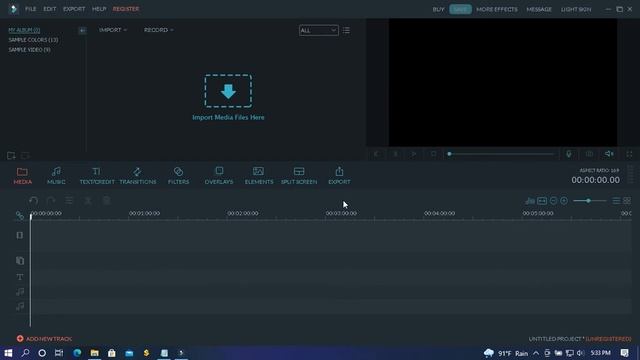This screenshot has height=360, width=640.
Task: Adjust the timeline zoom slider
Action: pyautogui.click(x=589, y=201)
